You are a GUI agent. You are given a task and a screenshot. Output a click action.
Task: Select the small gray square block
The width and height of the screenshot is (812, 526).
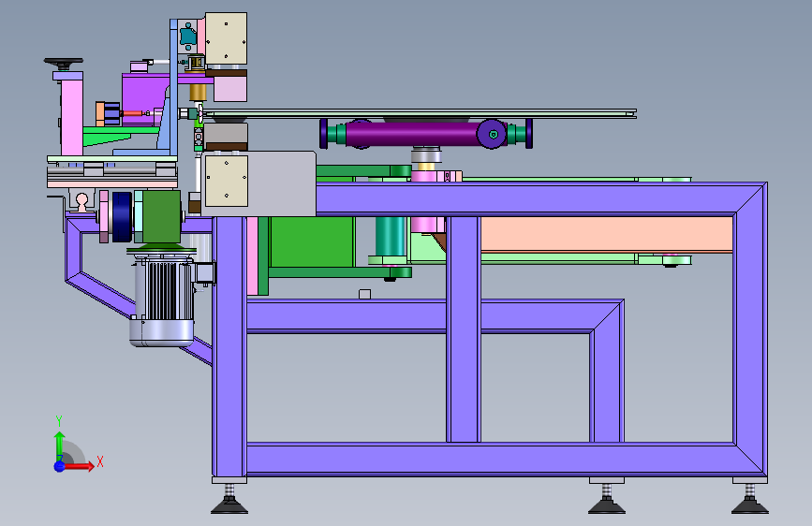coord(364,294)
